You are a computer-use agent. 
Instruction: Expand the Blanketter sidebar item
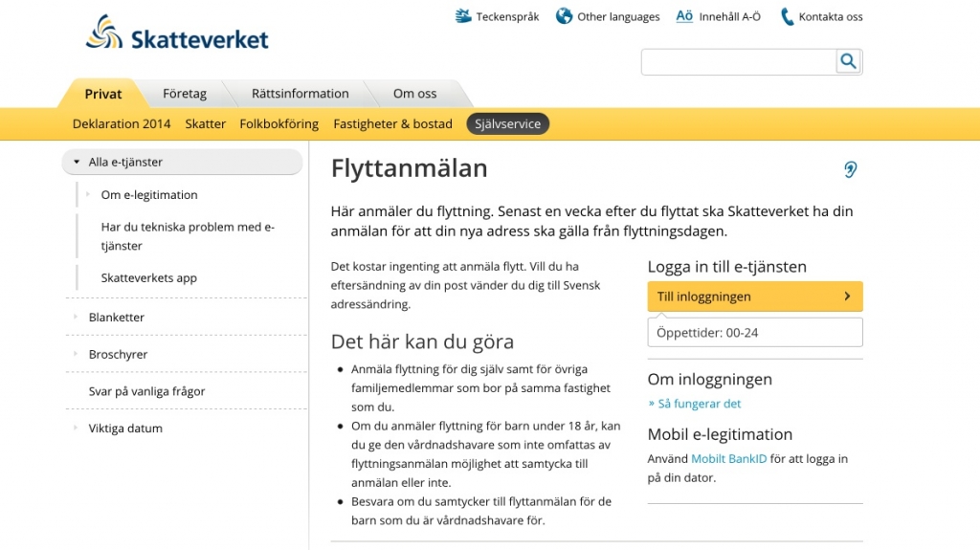point(76,317)
